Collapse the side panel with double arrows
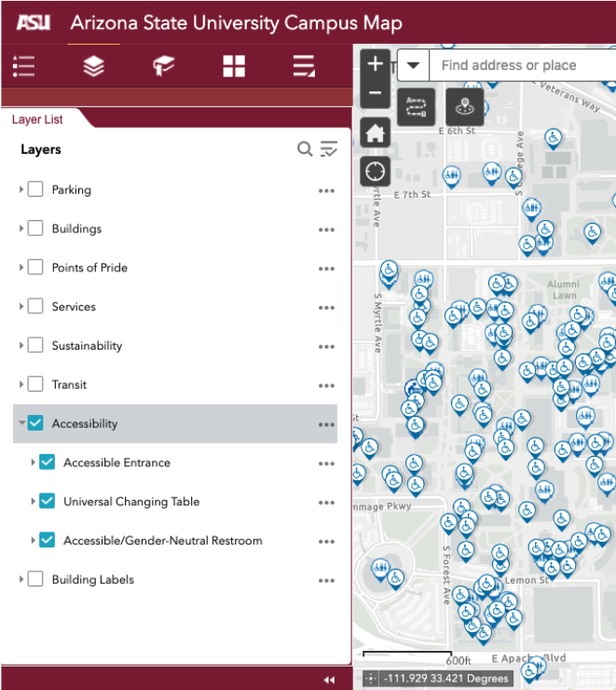This screenshot has height=690, width=616. (x=329, y=680)
